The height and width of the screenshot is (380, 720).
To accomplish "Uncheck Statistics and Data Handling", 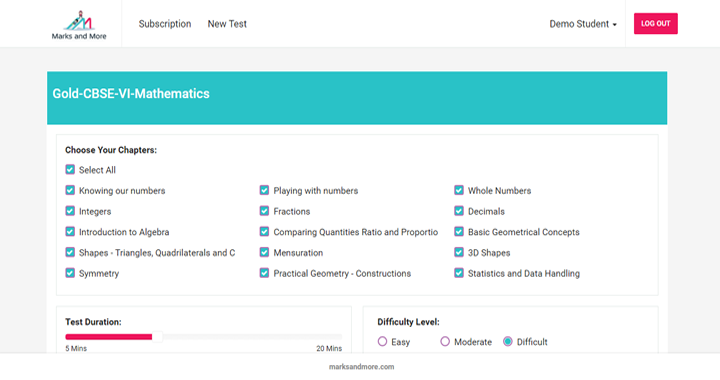I will (459, 273).
